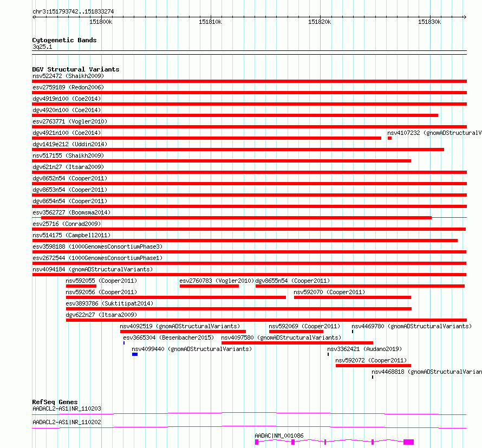
Task: Select the nsv4469780 tick marker
Action: [x=353, y=332]
